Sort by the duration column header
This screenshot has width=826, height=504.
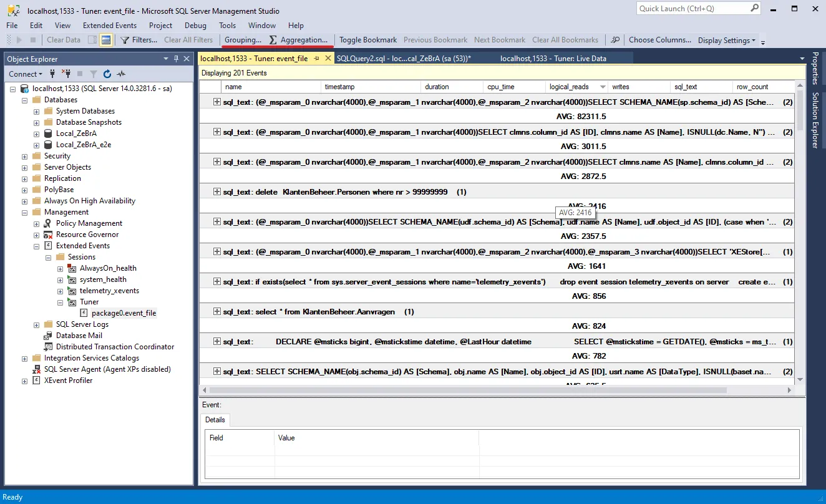pyautogui.click(x=452, y=87)
